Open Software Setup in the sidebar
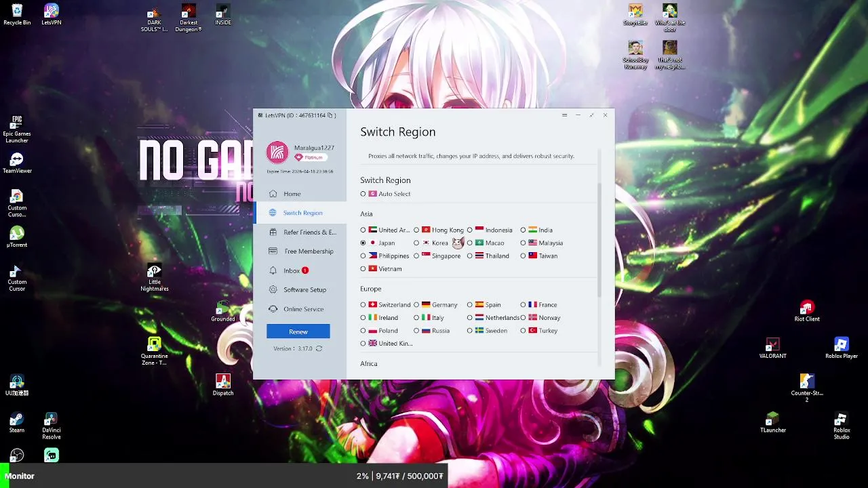This screenshot has height=488, width=868. pos(300,289)
